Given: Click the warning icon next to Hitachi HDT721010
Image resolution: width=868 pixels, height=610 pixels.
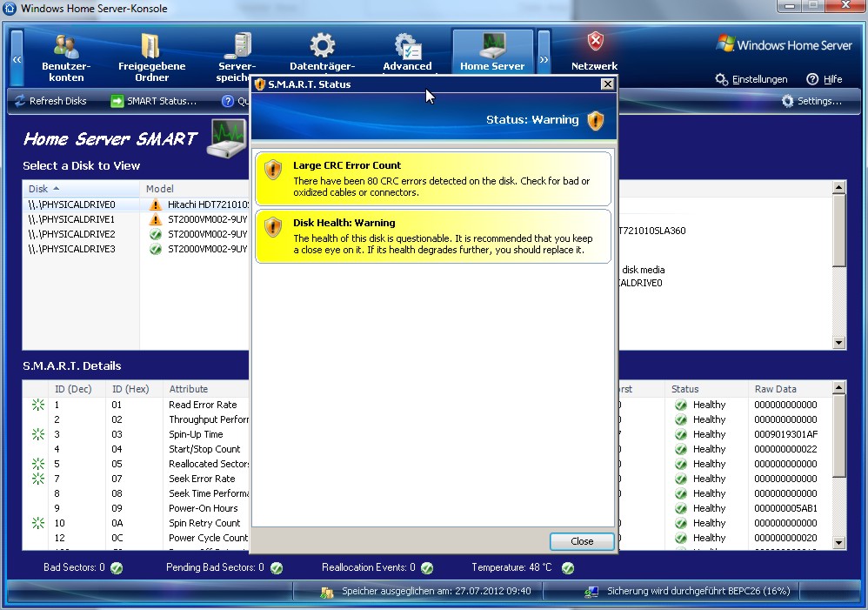Looking at the screenshot, I should coord(156,204).
